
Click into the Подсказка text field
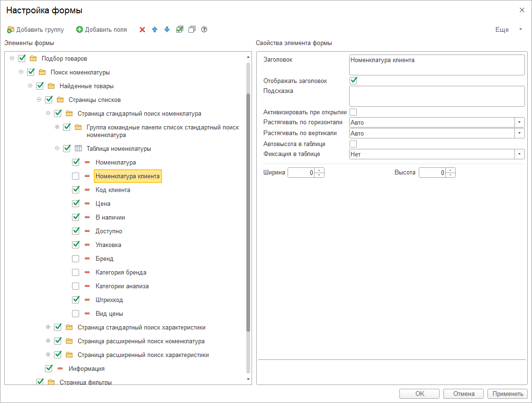(436, 96)
